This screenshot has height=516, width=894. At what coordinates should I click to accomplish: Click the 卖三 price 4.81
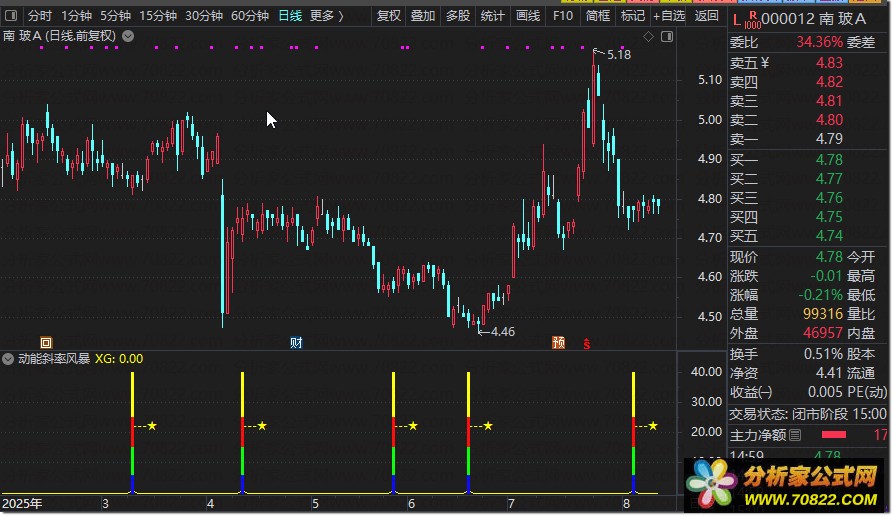click(x=829, y=100)
